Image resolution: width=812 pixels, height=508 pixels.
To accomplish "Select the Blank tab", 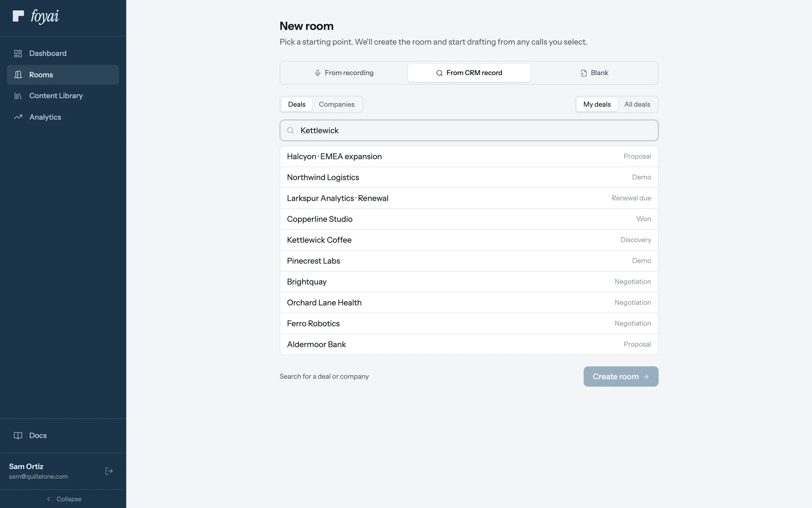I will pos(594,73).
